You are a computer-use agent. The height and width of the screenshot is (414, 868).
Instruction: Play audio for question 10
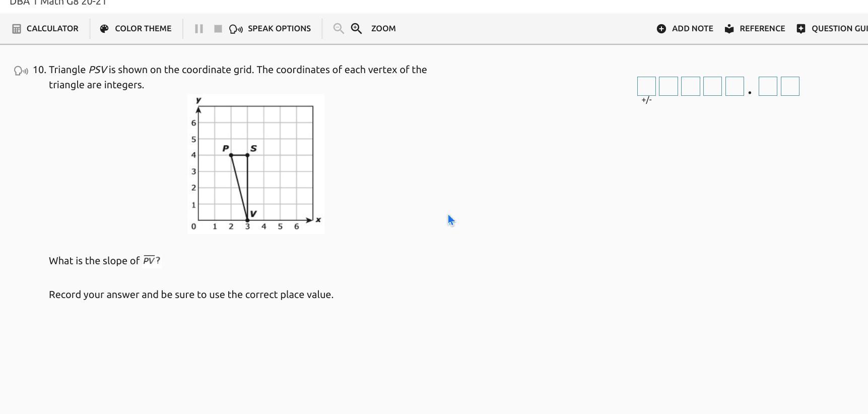click(21, 71)
